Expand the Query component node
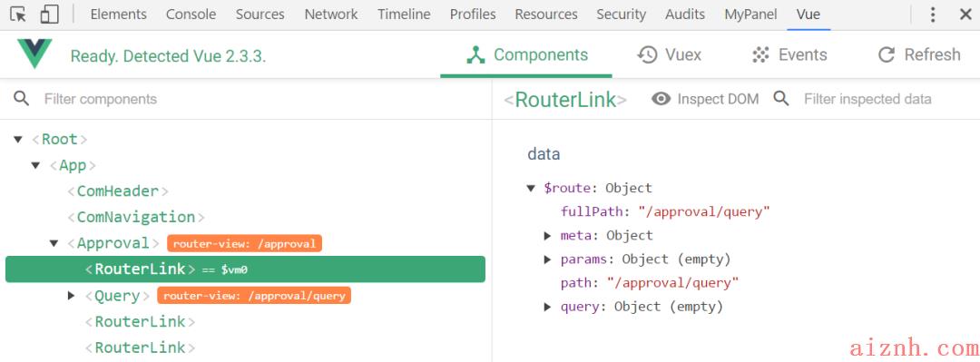The image size is (980, 362). click(72, 295)
